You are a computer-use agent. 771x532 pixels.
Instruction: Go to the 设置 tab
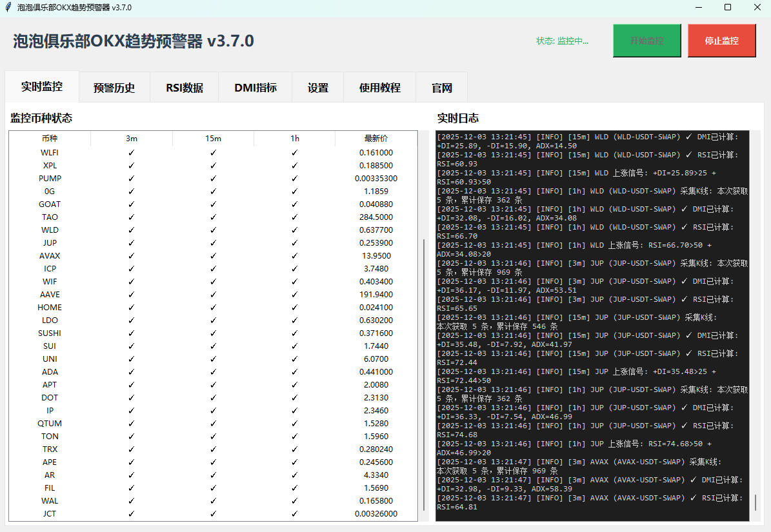coord(317,88)
